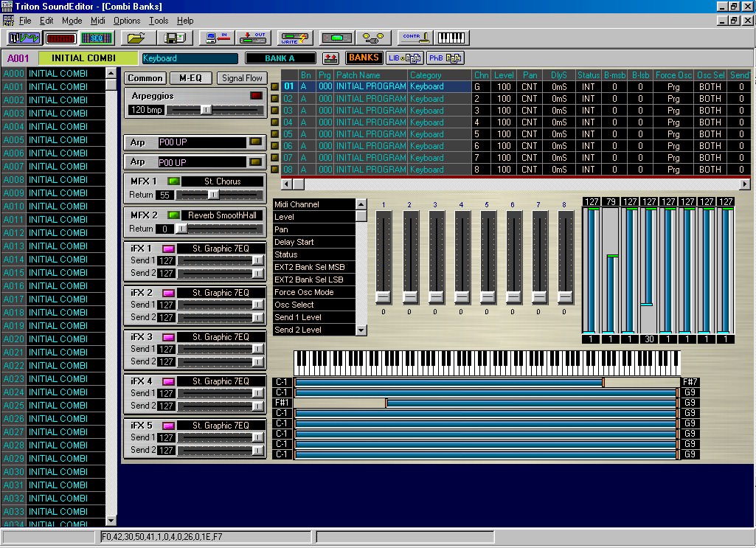Open the Tools menu

pyautogui.click(x=158, y=21)
